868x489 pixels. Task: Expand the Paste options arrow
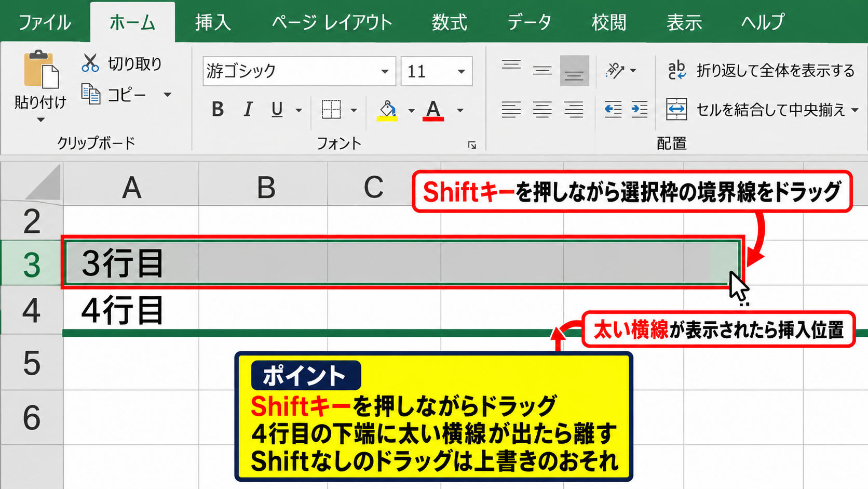pyautogui.click(x=40, y=120)
